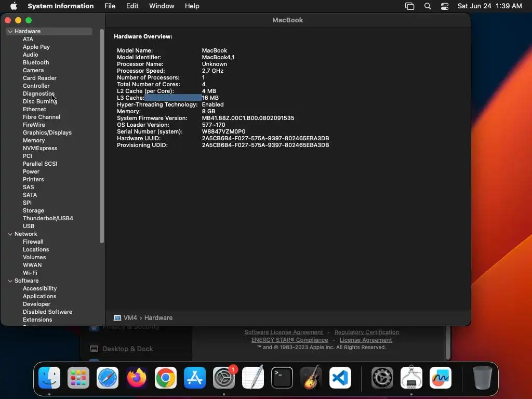The height and width of the screenshot is (399, 532).
Task: Select Bluetooth in the sidebar
Action: tap(36, 62)
